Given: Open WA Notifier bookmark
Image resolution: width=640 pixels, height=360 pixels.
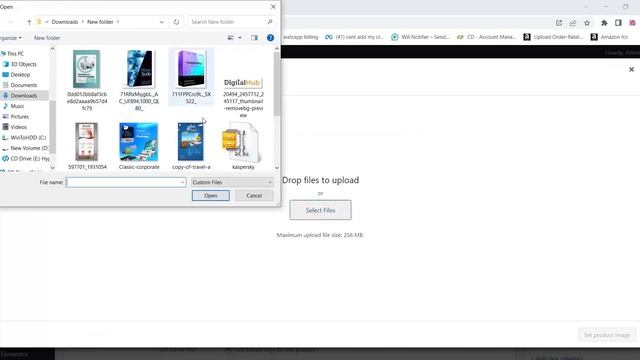Looking at the screenshot, I should 420,37.
